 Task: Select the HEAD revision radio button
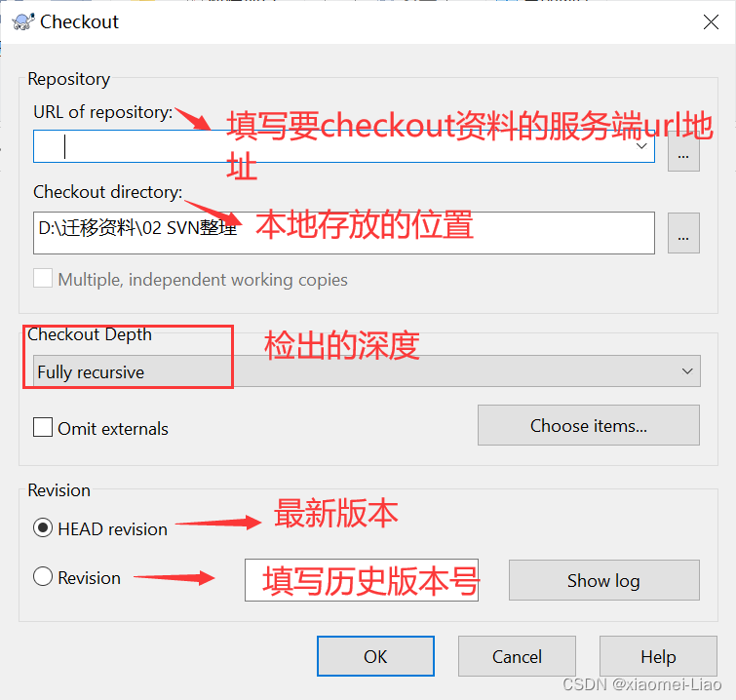click(43, 527)
